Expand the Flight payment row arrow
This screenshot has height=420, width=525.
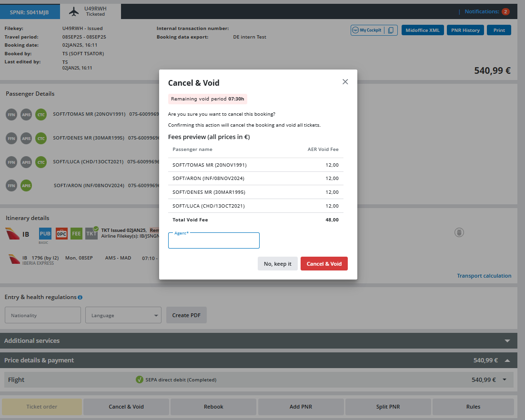[505, 380]
